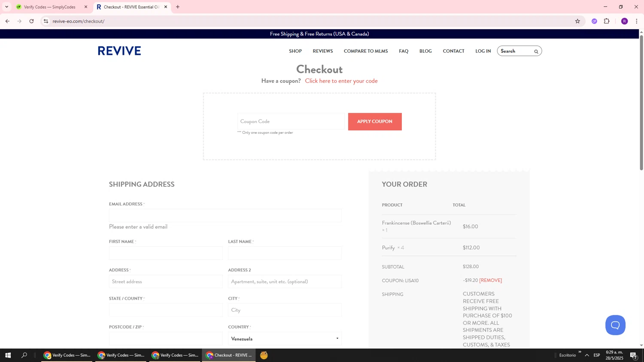Click here to enter your code link

(x=341, y=81)
